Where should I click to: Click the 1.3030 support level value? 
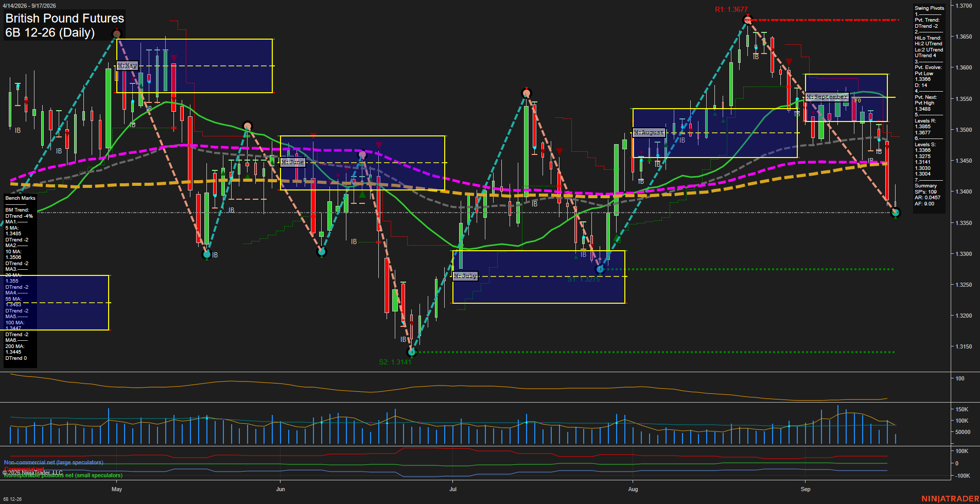pyautogui.click(x=923, y=168)
